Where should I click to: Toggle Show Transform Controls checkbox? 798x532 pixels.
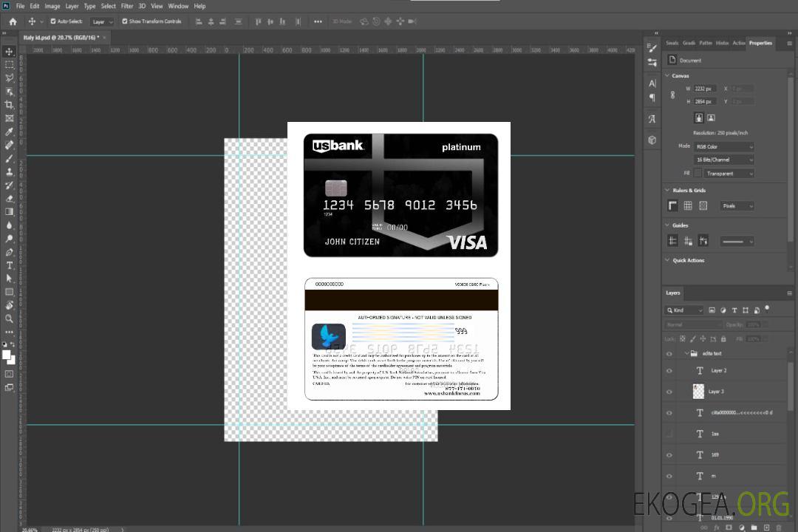point(125,21)
